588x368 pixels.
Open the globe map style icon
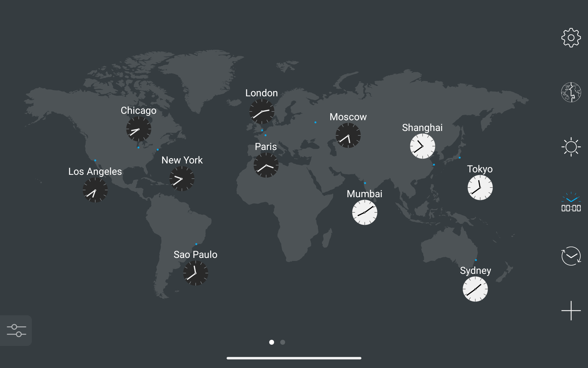point(571,92)
